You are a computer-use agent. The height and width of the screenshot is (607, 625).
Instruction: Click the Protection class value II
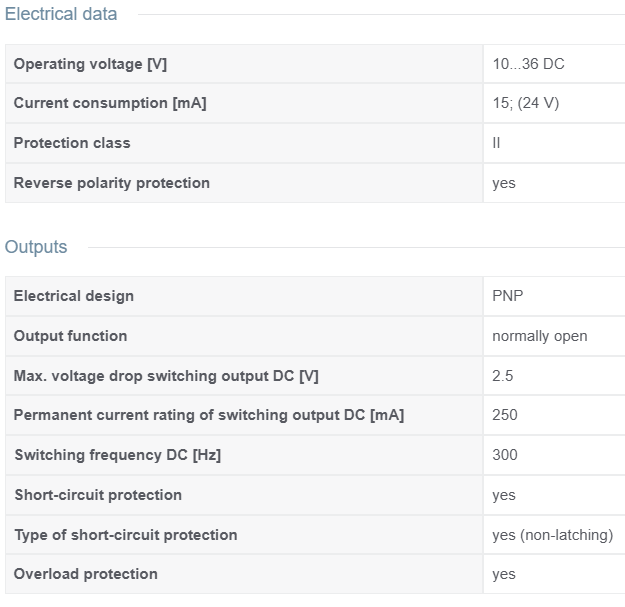click(x=497, y=143)
